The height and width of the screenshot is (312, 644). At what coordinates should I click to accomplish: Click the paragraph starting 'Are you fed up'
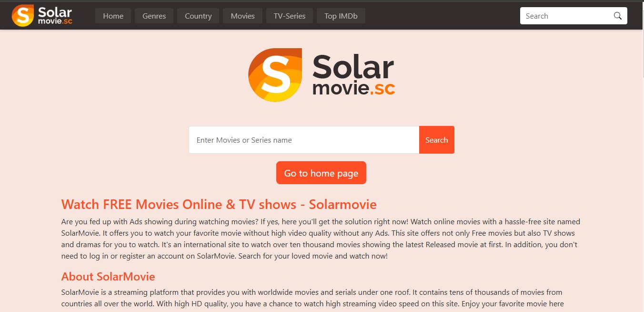322,239
